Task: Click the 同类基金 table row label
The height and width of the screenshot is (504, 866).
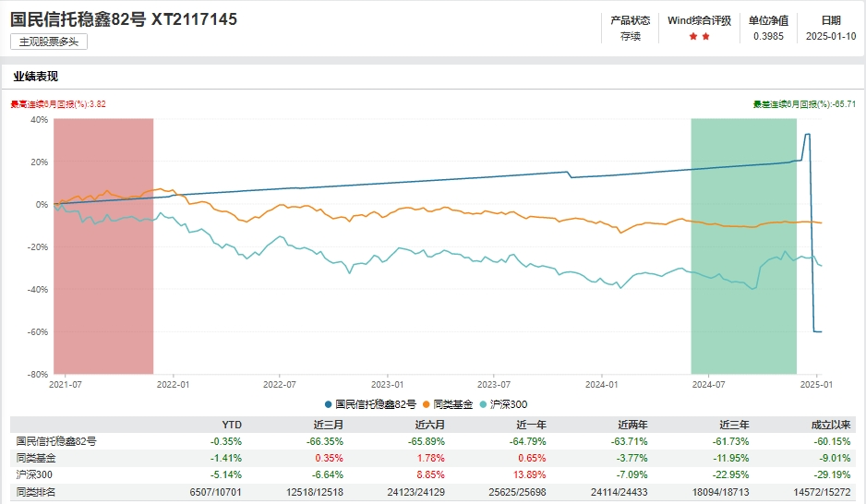Action: point(36,458)
